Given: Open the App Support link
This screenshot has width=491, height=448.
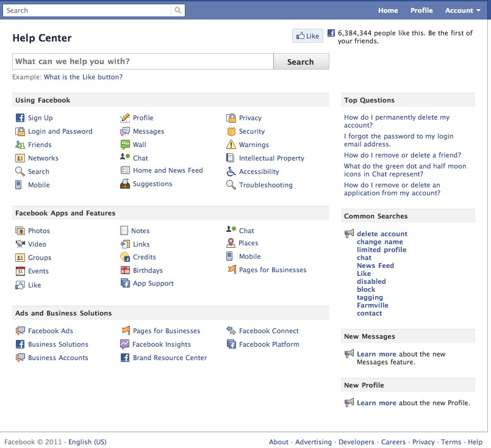Looking at the screenshot, I should point(153,284).
